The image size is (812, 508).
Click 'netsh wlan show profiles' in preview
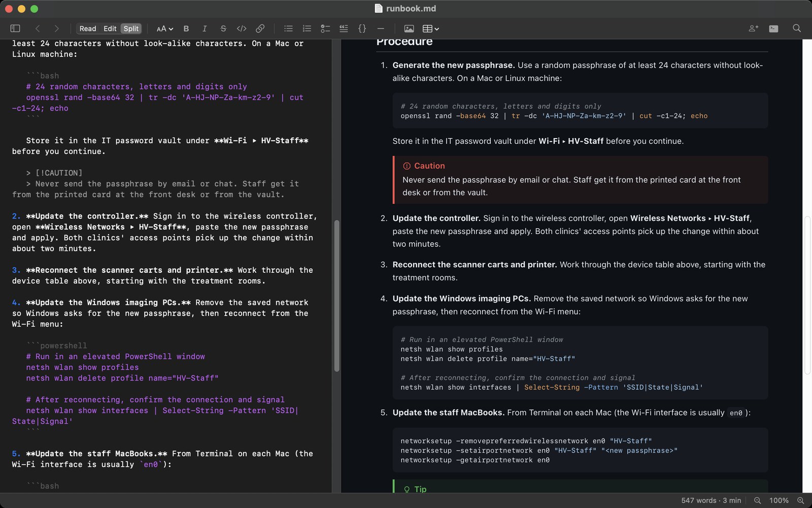pyautogui.click(x=452, y=349)
